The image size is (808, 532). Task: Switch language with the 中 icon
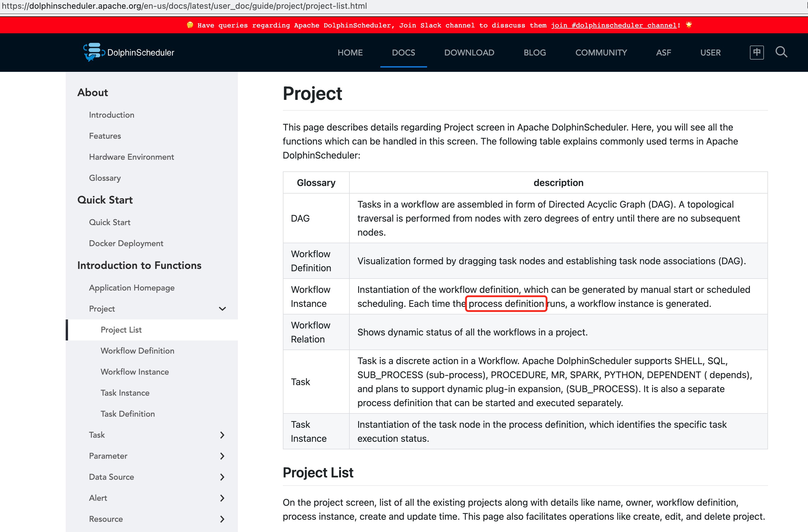[x=757, y=52]
